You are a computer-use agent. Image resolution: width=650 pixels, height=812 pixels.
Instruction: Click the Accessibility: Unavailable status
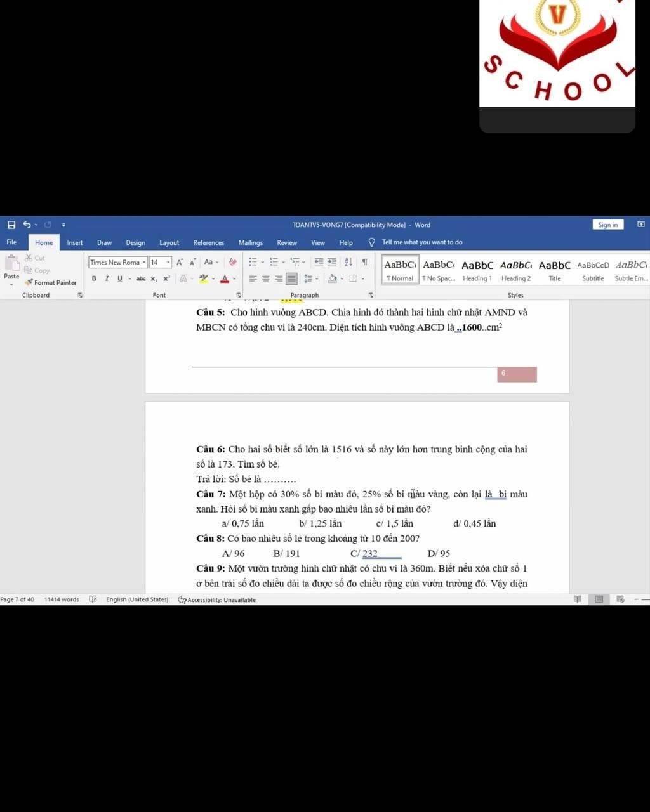[x=217, y=599]
